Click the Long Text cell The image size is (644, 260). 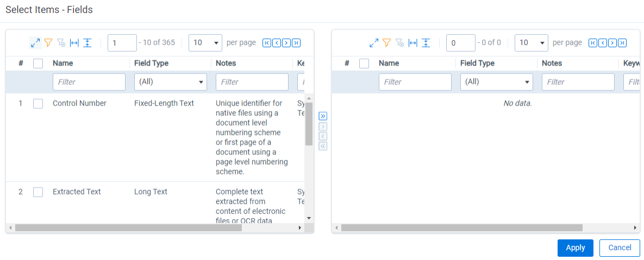click(x=151, y=191)
